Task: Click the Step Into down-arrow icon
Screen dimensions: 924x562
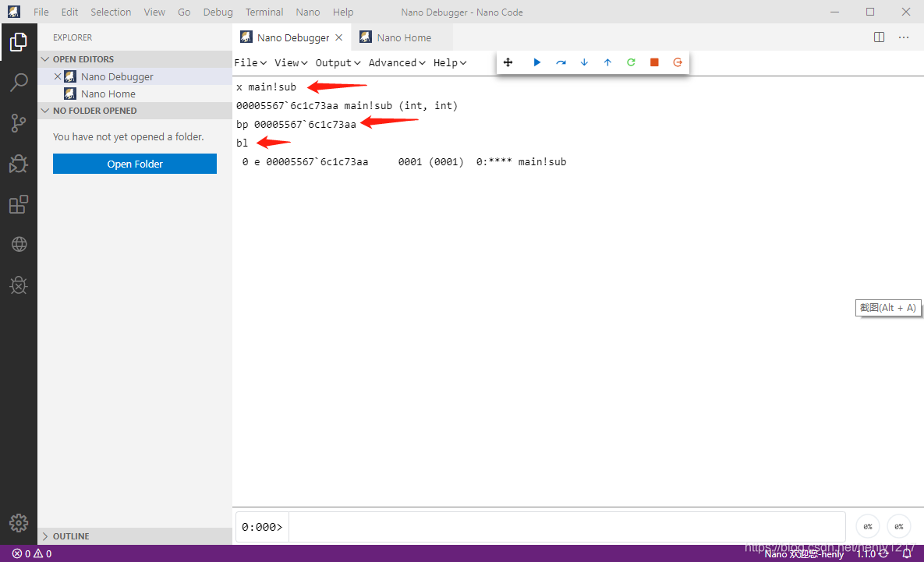Action: [x=584, y=62]
